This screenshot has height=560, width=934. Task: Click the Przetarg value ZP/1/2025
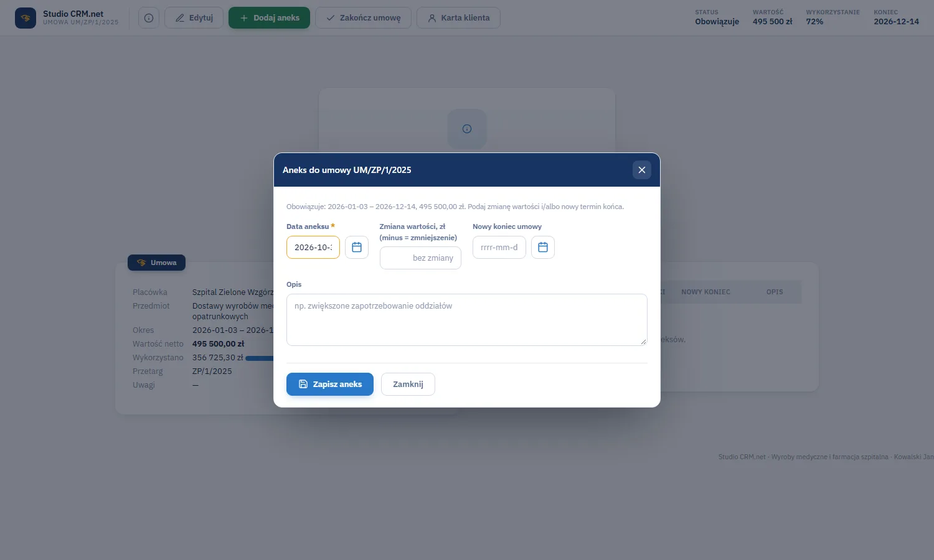pyautogui.click(x=212, y=371)
